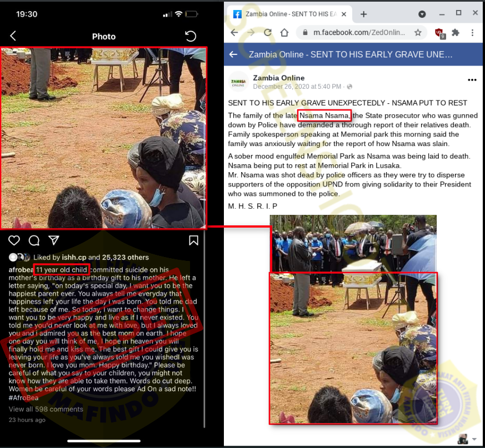Open the Zambia Online page name
Screen dimensions: 485x448
click(279, 78)
